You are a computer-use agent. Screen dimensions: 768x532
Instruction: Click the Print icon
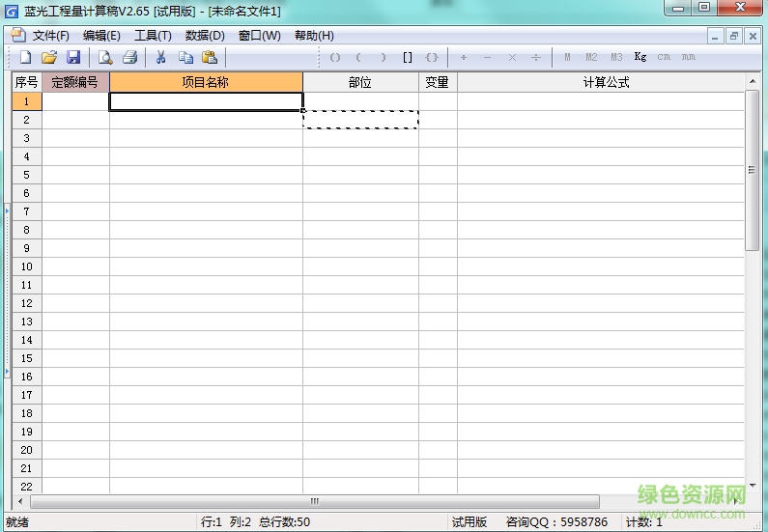[x=128, y=58]
